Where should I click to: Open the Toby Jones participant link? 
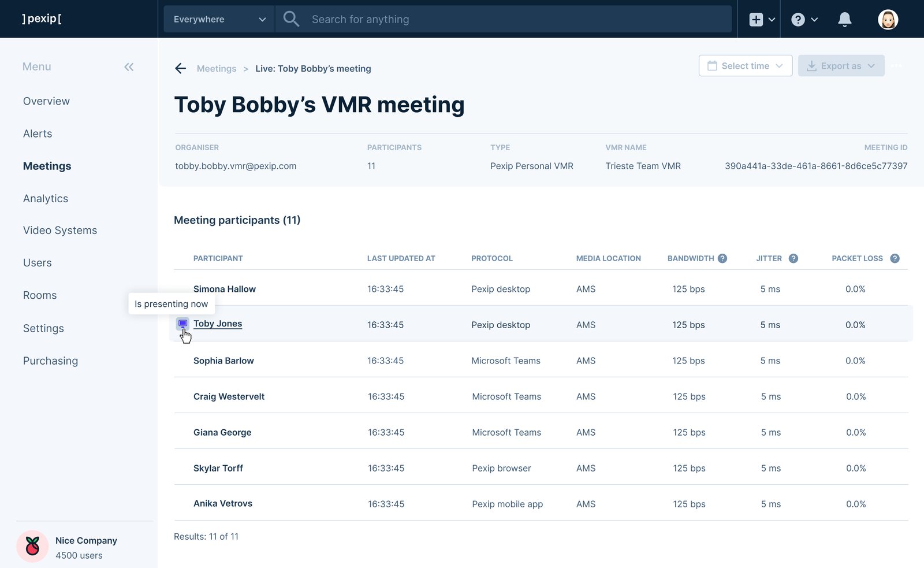point(218,324)
